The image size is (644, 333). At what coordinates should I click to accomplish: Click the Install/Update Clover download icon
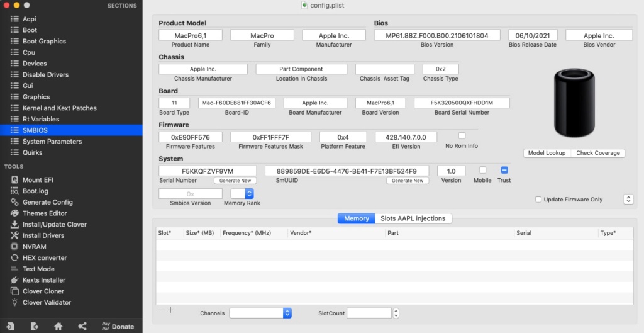pos(14,224)
